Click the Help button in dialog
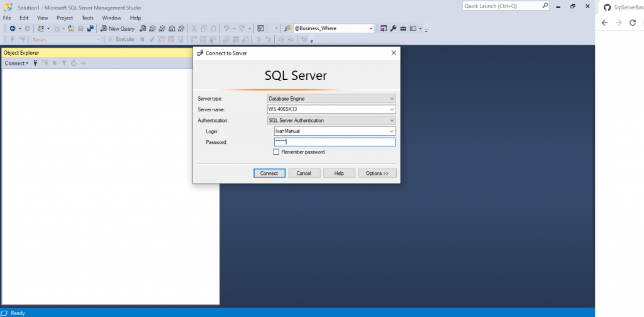Viewport: 644px width, 317px height. [339, 174]
